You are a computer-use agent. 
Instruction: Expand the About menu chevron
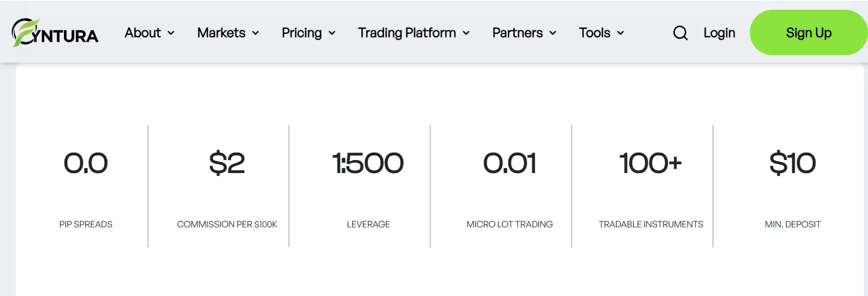(x=171, y=33)
